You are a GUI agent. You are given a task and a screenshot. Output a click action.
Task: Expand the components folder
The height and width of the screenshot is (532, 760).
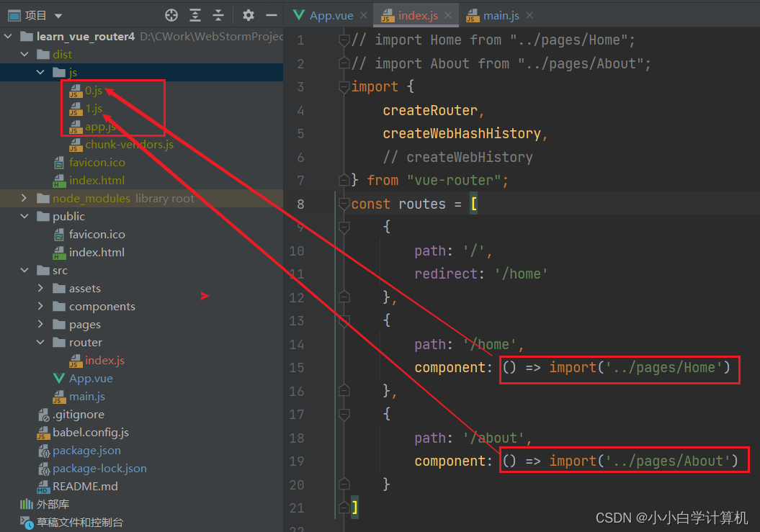tap(40, 306)
